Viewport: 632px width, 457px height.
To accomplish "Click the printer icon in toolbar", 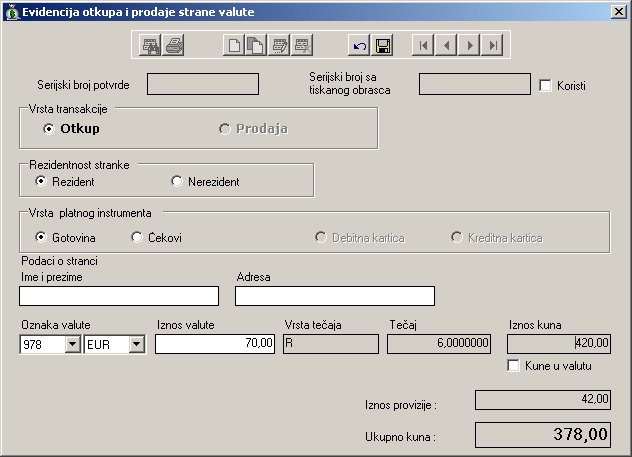I will 174,45.
